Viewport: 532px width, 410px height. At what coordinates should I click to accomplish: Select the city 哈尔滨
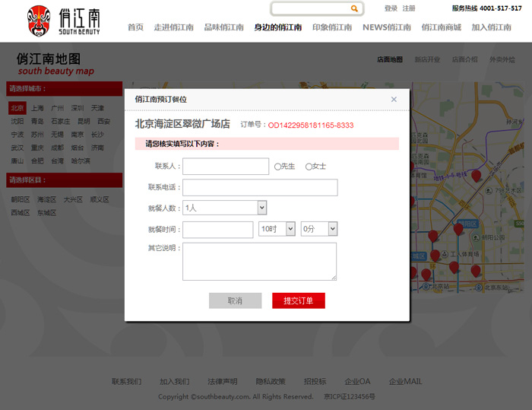point(81,161)
